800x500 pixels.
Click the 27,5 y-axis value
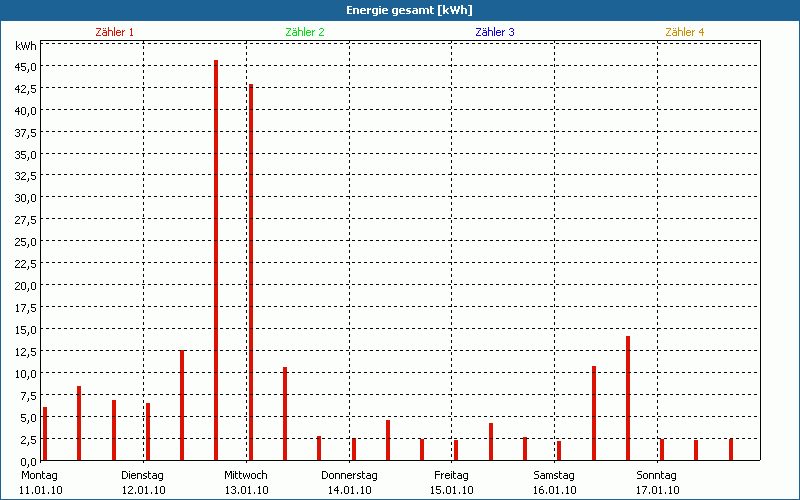(x=26, y=220)
